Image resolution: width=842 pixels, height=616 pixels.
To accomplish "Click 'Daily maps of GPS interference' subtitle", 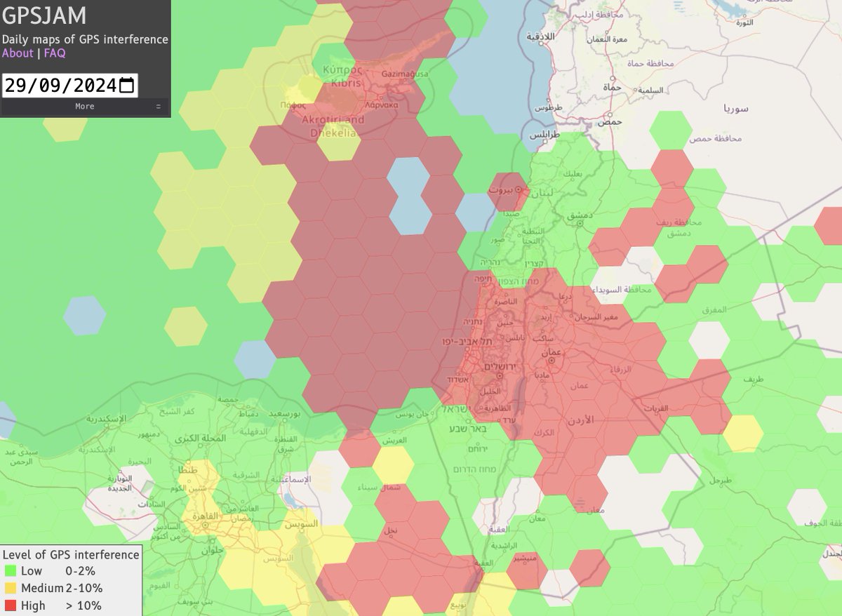I will point(85,39).
